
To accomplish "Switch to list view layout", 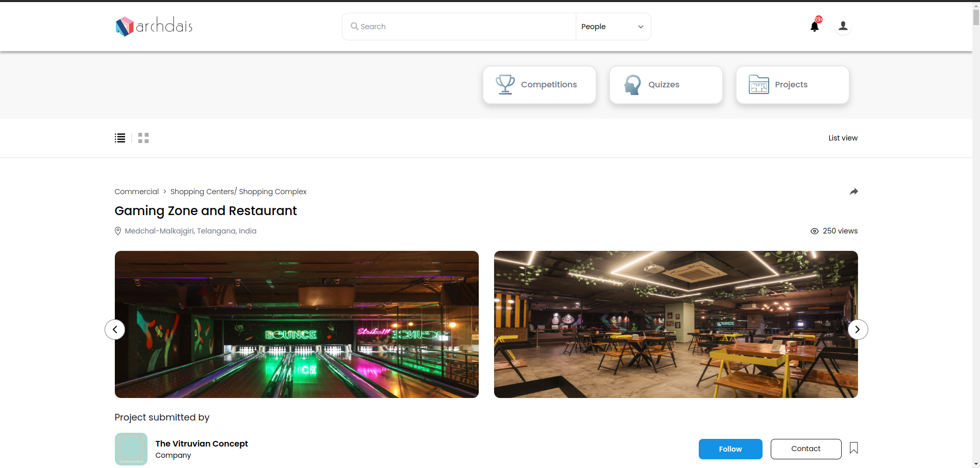I will [x=119, y=137].
